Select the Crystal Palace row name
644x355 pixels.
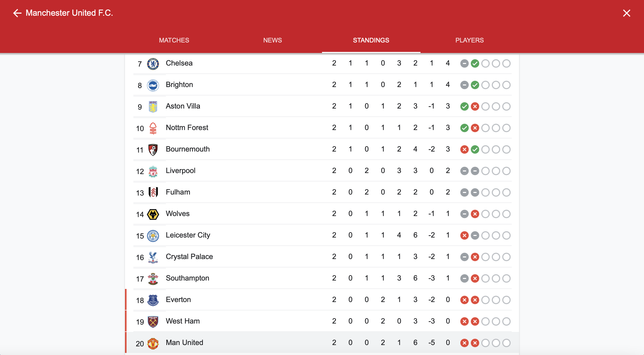[189, 257]
